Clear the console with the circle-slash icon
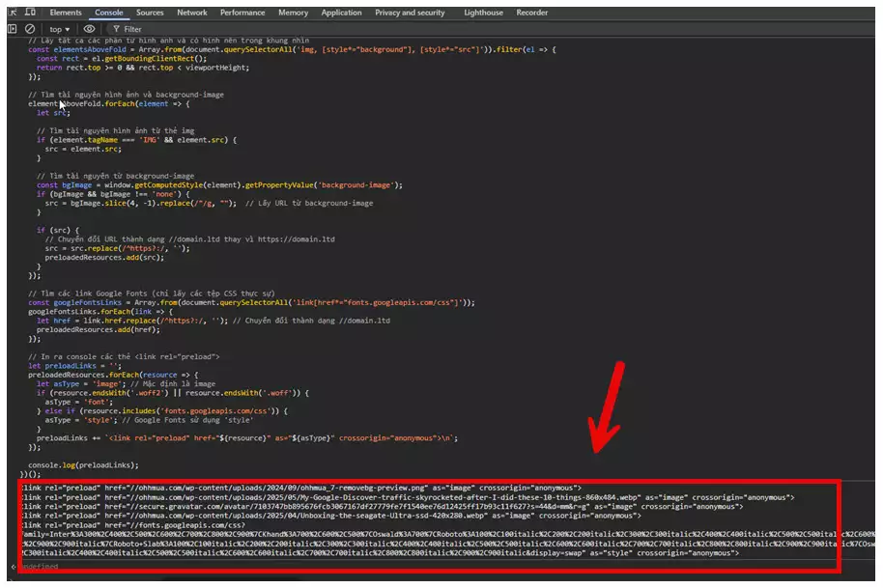883x588 pixels. tap(30, 29)
